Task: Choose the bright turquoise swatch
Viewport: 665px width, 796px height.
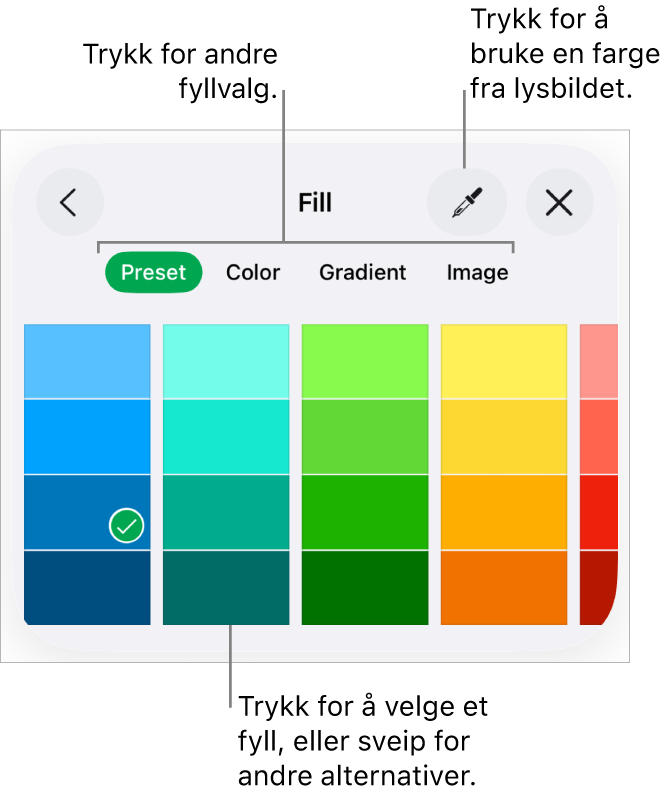Action: click(226, 437)
